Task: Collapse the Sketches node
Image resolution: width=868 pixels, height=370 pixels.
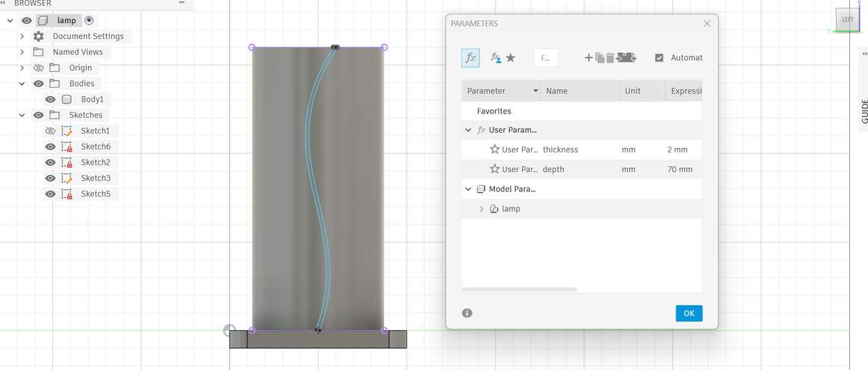Action: (22, 115)
